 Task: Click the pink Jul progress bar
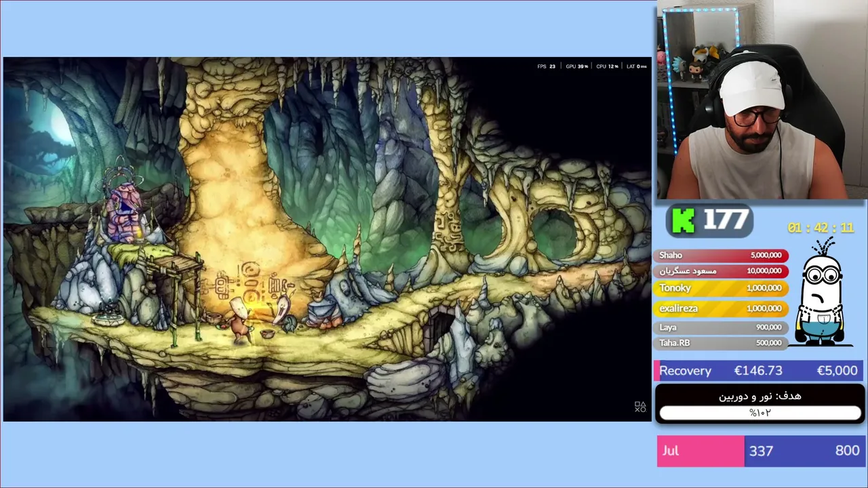(701, 451)
